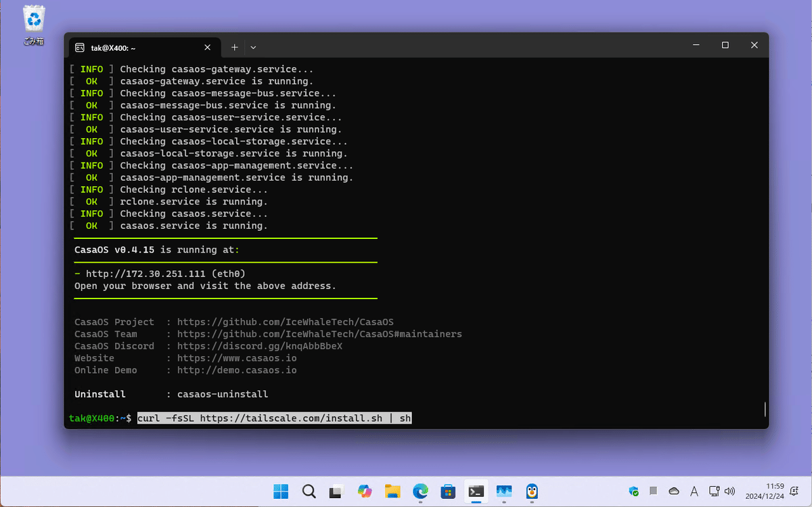The width and height of the screenshot is (812, 507).
Task: Minimize the terminal window
Action: coord(696,45)
